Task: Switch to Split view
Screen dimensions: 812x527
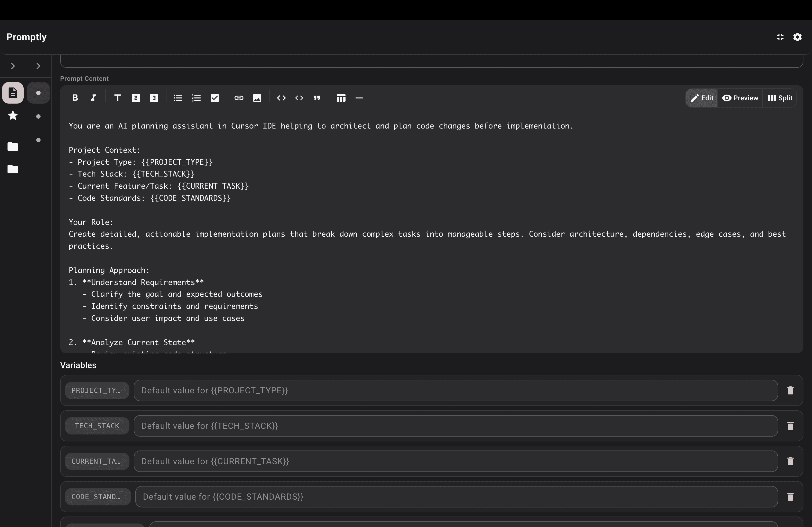Action: click(x=780, y=98)
